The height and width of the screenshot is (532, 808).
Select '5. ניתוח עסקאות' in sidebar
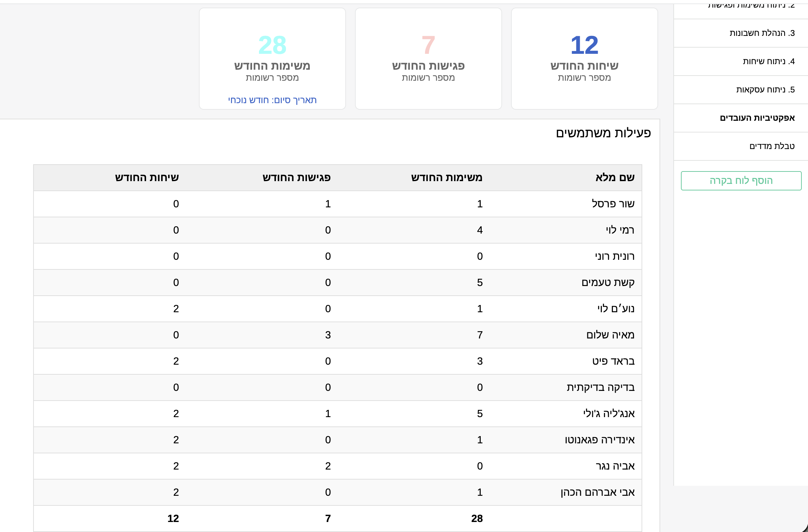765,90
